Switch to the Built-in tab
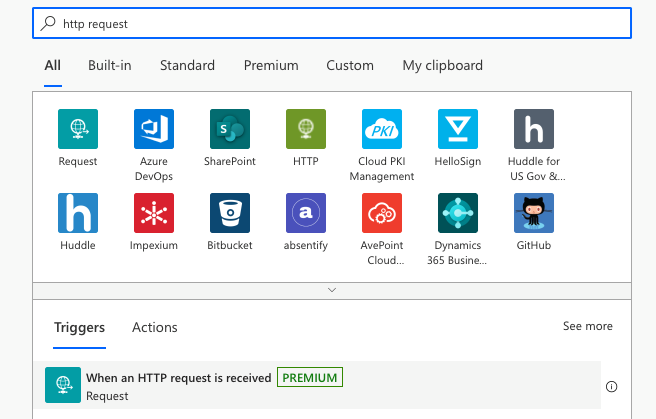 pyautogui.click(x=110, y=66)
